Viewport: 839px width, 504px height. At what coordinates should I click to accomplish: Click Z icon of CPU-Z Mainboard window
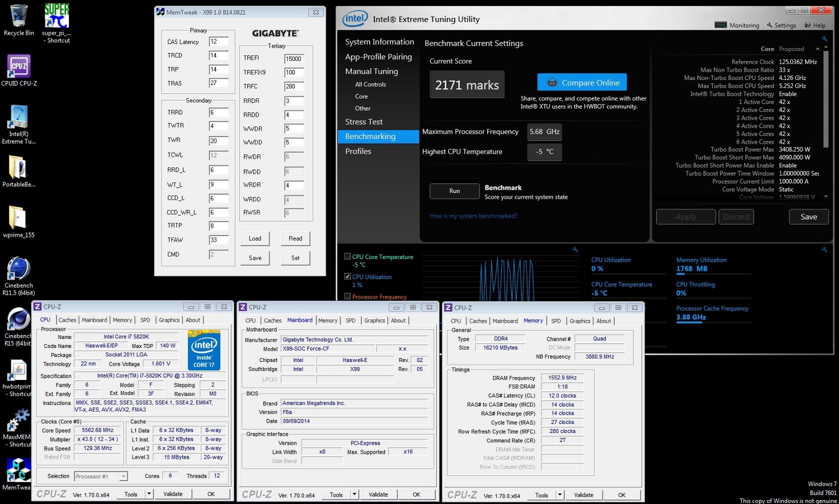click(x=243, y=307)
